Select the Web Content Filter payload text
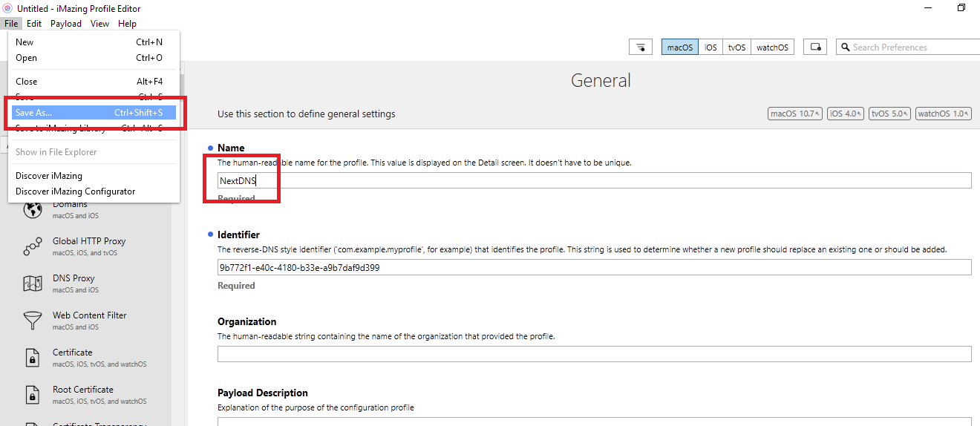 (90, 315)
